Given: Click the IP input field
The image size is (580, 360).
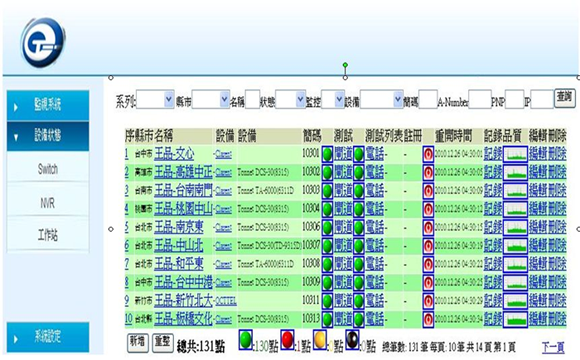Looking at the screenshot, I should coord(542,99).
